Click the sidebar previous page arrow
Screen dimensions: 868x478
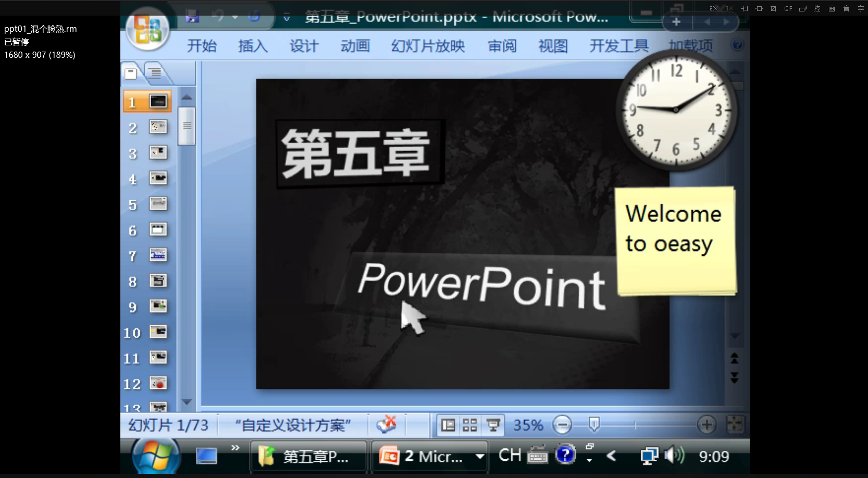[707, 22]
